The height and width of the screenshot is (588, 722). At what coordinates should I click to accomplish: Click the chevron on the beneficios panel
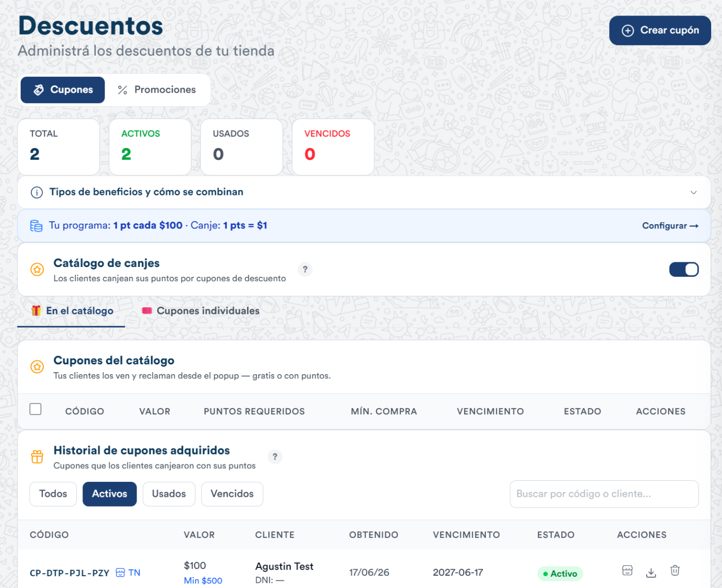[x=694, y=193]
